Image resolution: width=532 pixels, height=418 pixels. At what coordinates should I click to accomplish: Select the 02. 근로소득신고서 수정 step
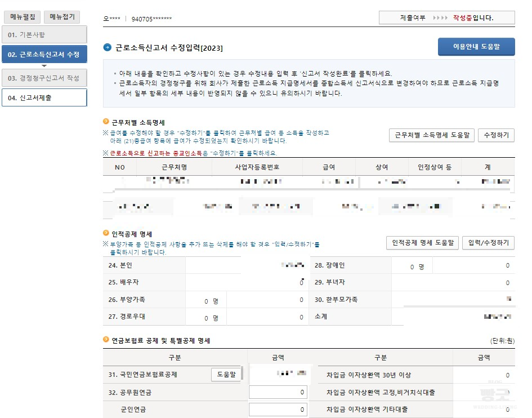click(x=43, y=55)
